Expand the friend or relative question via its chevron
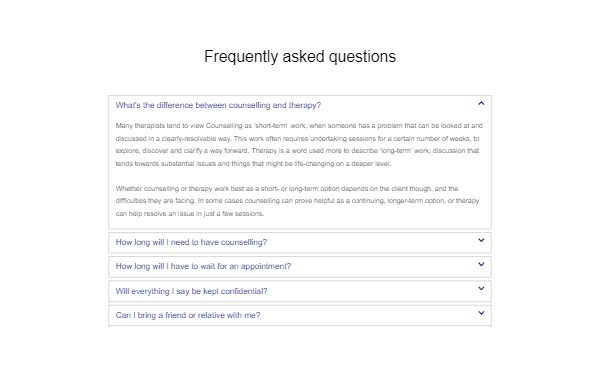The image size is (600, 386). [481, 313]
